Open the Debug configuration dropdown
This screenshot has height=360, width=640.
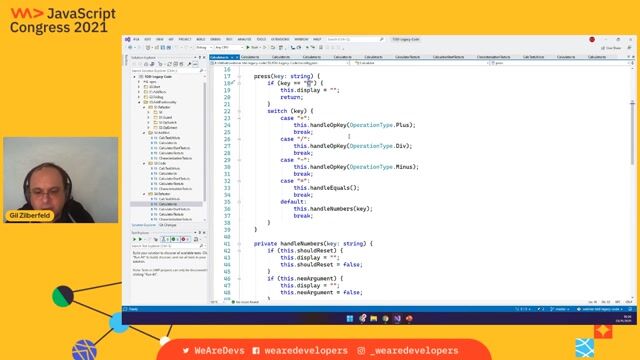(204, 48)
